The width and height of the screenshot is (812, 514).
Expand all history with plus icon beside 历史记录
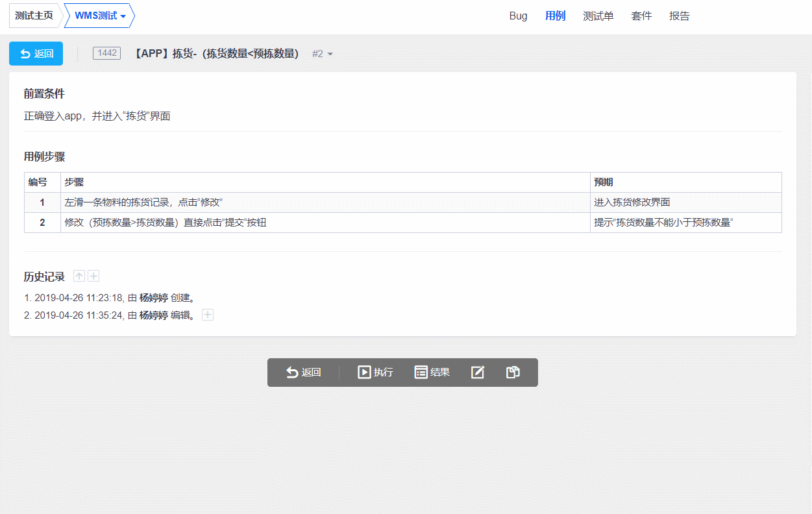click(x=93, y=276)
